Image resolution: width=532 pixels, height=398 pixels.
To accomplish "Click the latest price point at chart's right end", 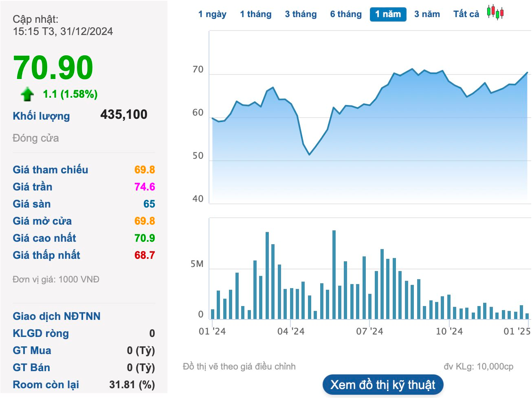I will [527, 73].
